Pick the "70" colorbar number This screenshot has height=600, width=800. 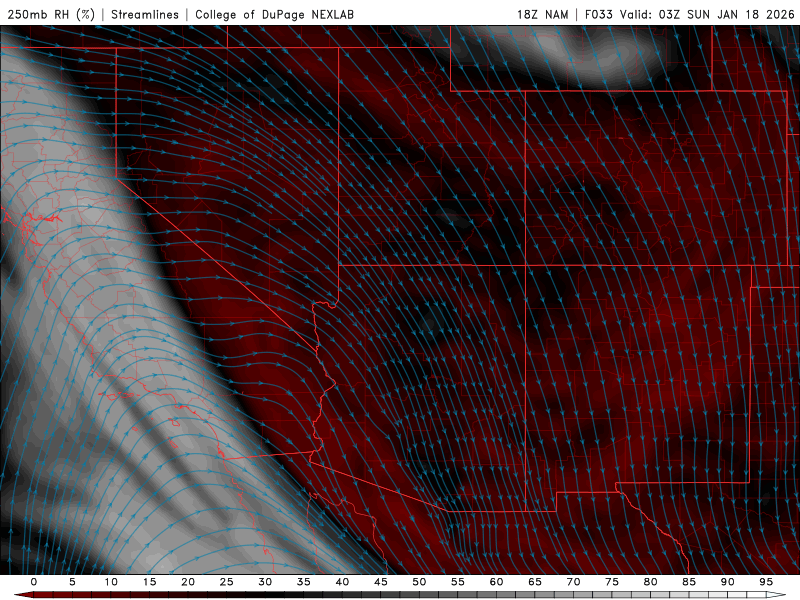(x=573, y=582)
